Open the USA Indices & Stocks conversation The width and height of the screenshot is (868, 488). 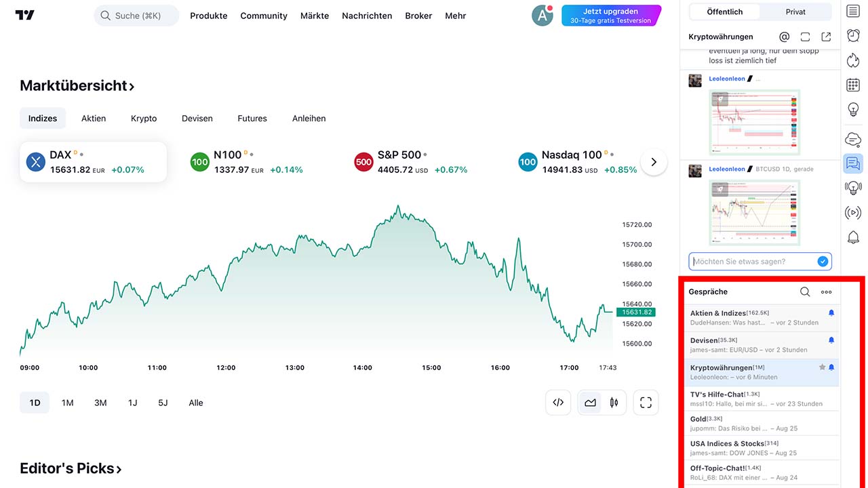point(762,448)
